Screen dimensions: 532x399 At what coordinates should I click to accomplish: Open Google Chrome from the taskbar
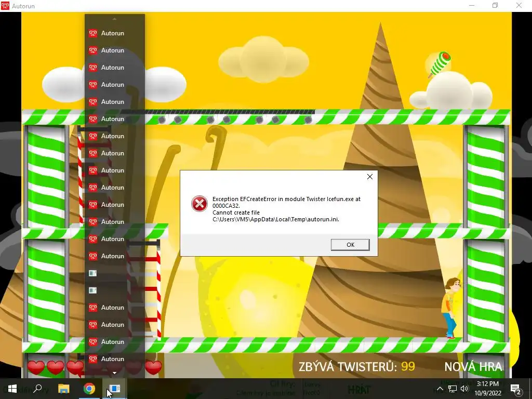click(x=89, y=389)
